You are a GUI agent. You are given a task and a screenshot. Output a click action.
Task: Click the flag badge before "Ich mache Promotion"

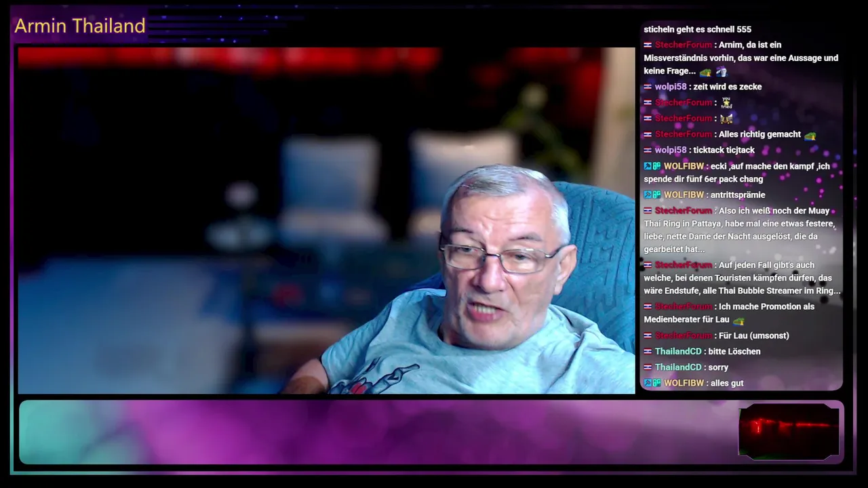[648, 306]
